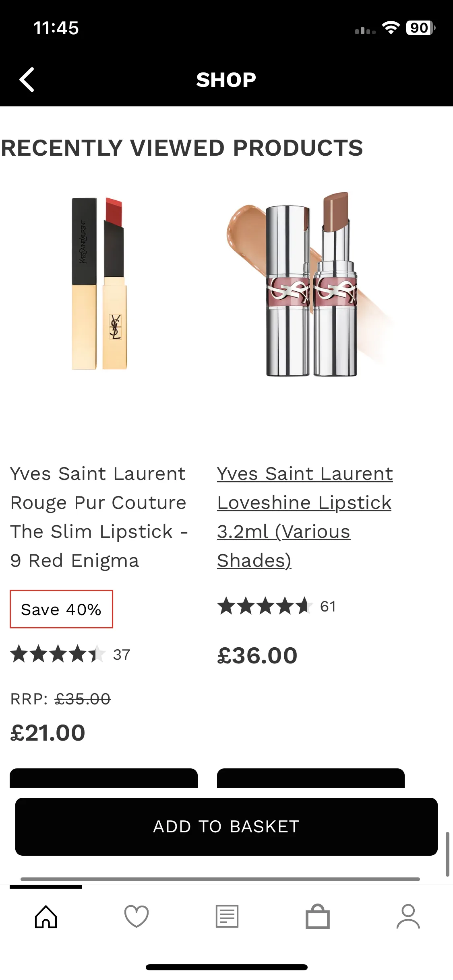View the Loveshine Lipstick product image
Viewport: 453px width, 980px height.
point(311,284)
